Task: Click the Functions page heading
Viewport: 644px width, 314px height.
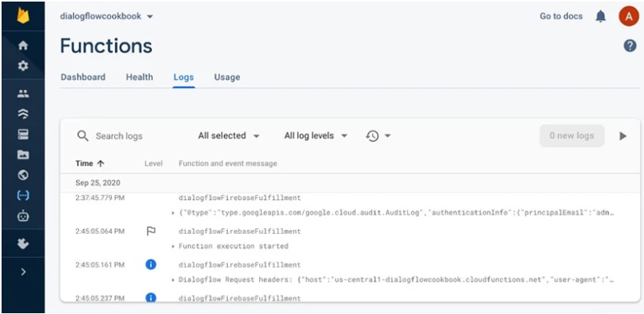Action: click(106, 46)
